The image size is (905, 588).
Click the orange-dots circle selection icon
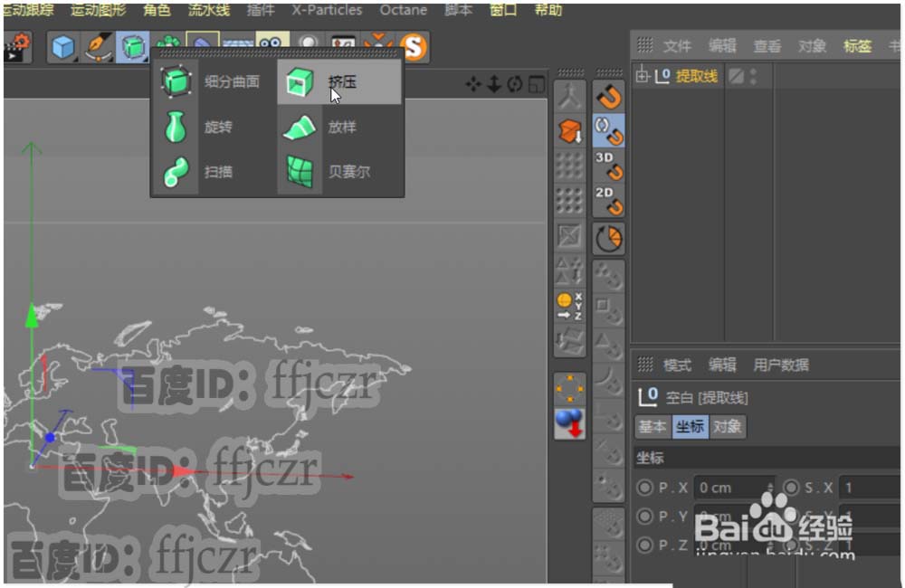[569, 388]
